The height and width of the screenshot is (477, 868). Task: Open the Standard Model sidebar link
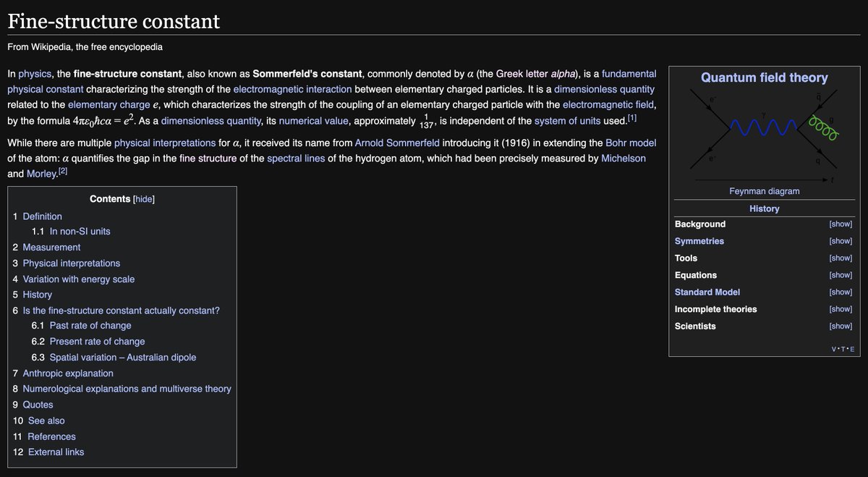[707, 292]
